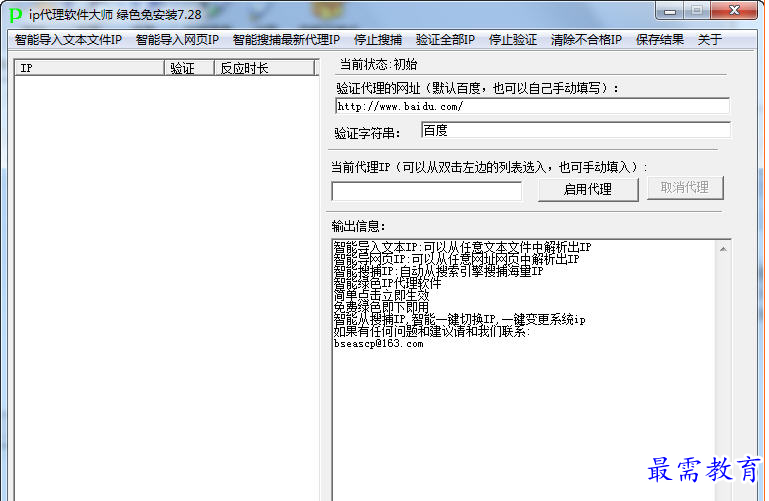Sort by the 验证 column header
The height and width of the screenshot is (501, 769).
click(x=189, y=68)
